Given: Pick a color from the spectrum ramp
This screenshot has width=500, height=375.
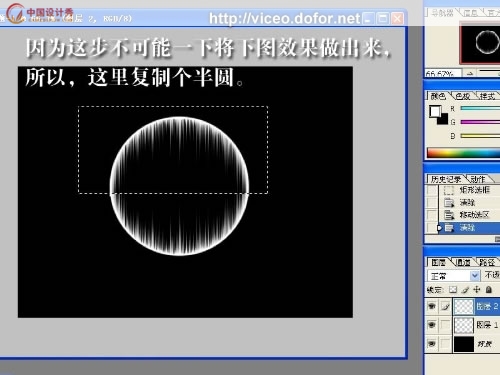Looking at the screenshot, I should (464, 153).
